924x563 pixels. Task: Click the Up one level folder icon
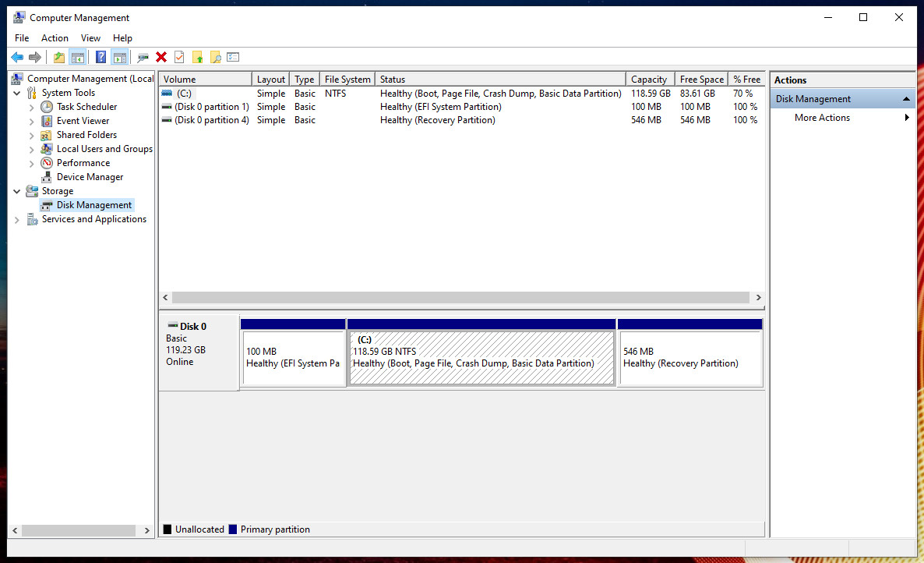tap(59, 57)
